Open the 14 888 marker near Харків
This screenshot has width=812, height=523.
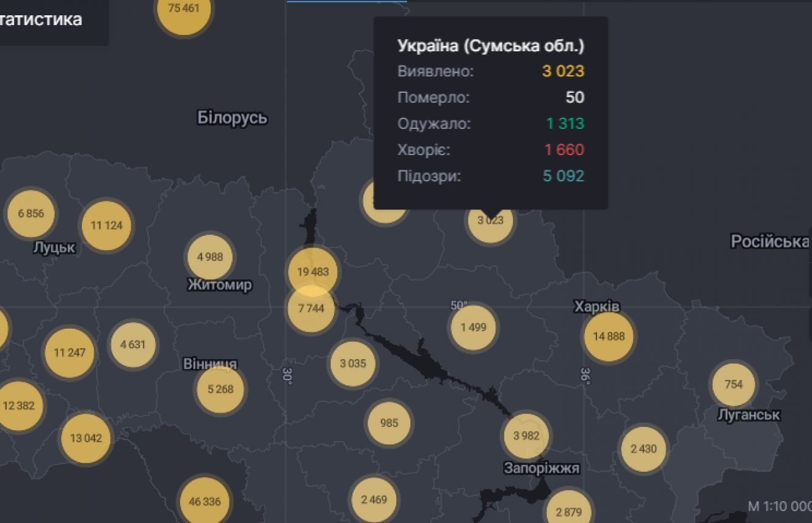click(x=609, y=336)
